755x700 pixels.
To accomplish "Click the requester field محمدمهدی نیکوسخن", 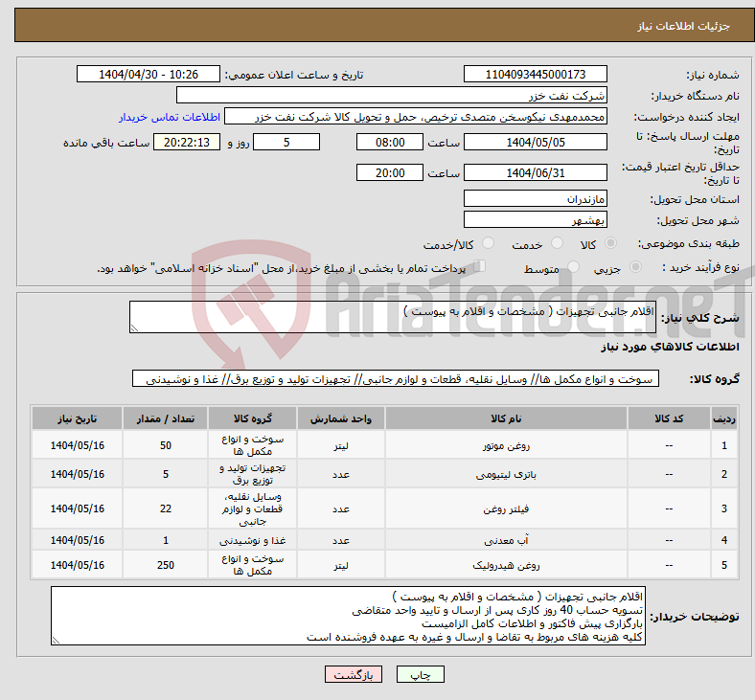I will (x=416, y=117).
